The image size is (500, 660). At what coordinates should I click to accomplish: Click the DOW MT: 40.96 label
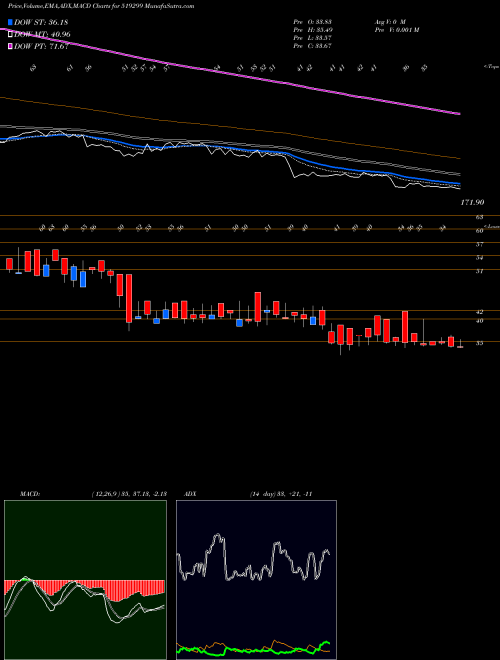[x=42, y=34]
